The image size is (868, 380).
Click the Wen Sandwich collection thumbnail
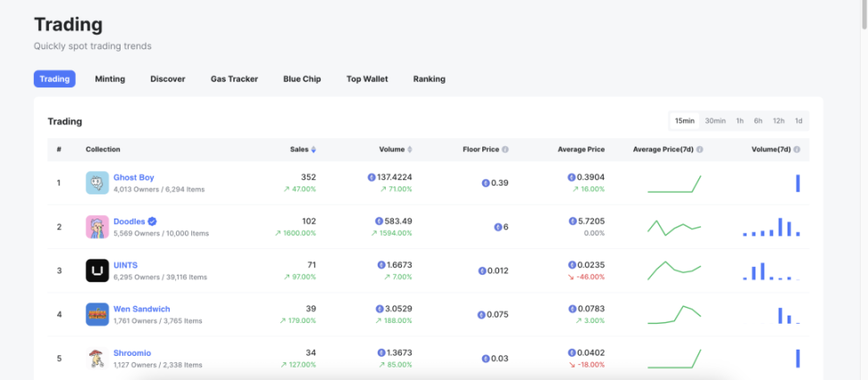pos(96,314)
